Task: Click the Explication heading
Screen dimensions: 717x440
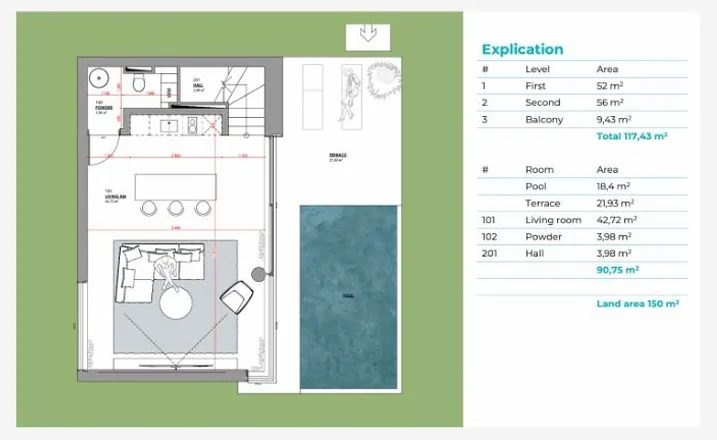Action: click(522, 49)
